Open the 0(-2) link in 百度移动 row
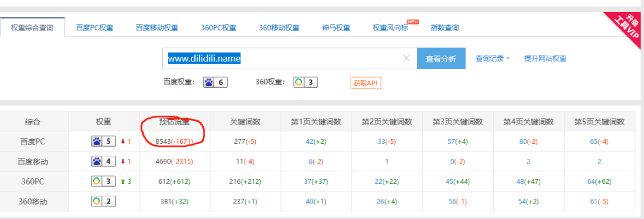 [x=457, y=162]
